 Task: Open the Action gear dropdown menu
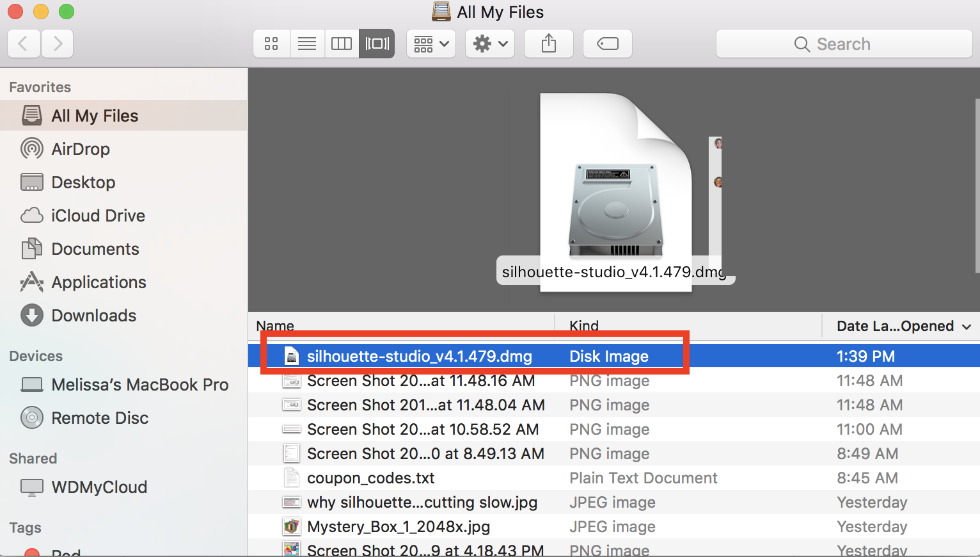pyautogui.click(x=489, y=43)
